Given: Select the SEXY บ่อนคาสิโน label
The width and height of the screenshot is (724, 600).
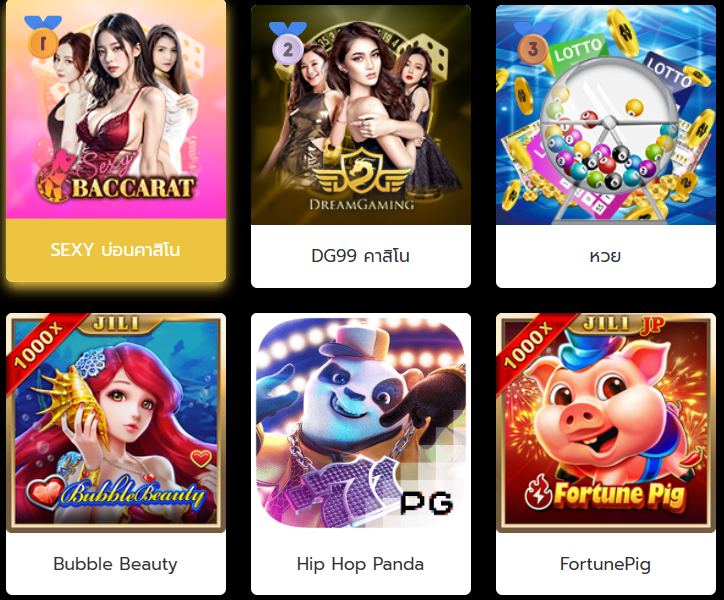Looking at the screenshot, I should point(115,250).
